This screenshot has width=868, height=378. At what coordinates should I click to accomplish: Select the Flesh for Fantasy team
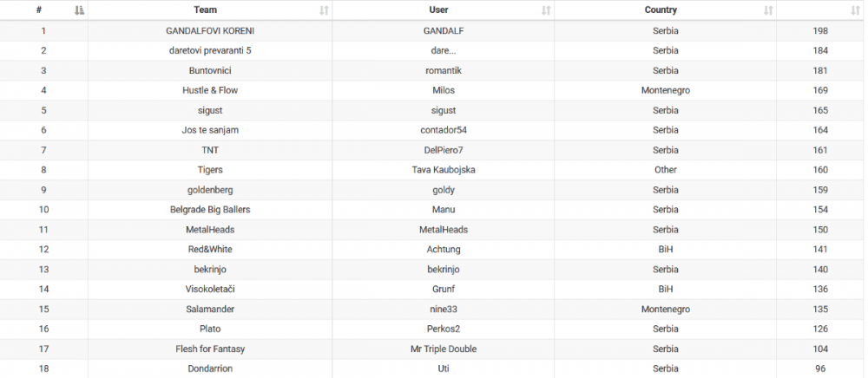point(210,349)
